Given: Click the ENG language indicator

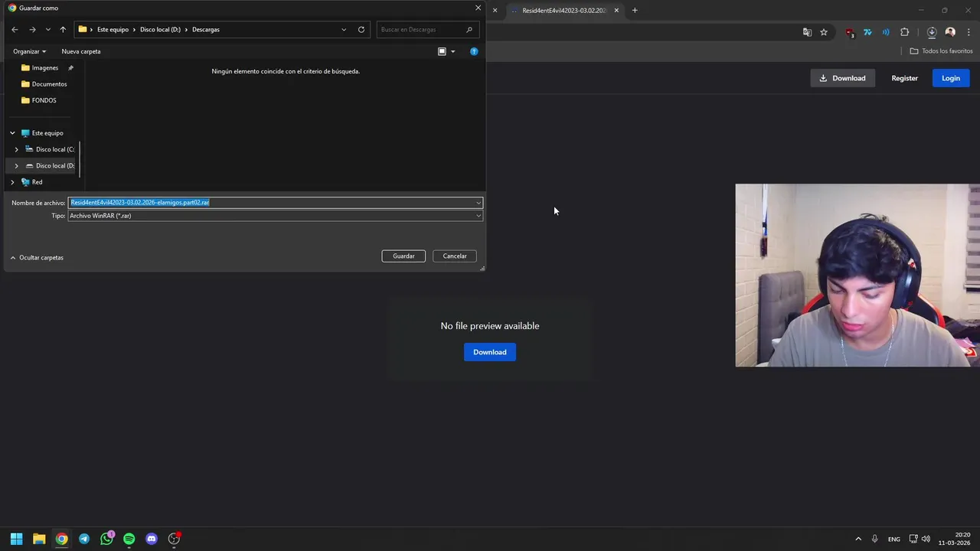Looking at the screenshot, I should [894, 540].
